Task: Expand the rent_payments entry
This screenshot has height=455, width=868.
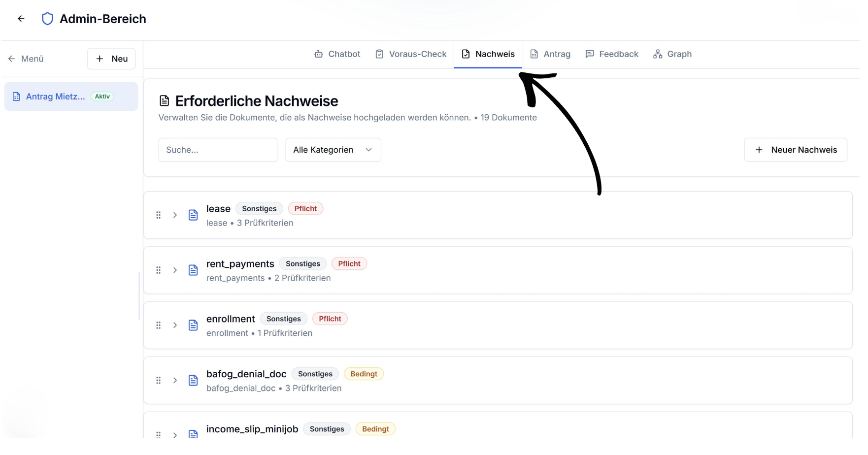Action: click(x=175, y=270)
